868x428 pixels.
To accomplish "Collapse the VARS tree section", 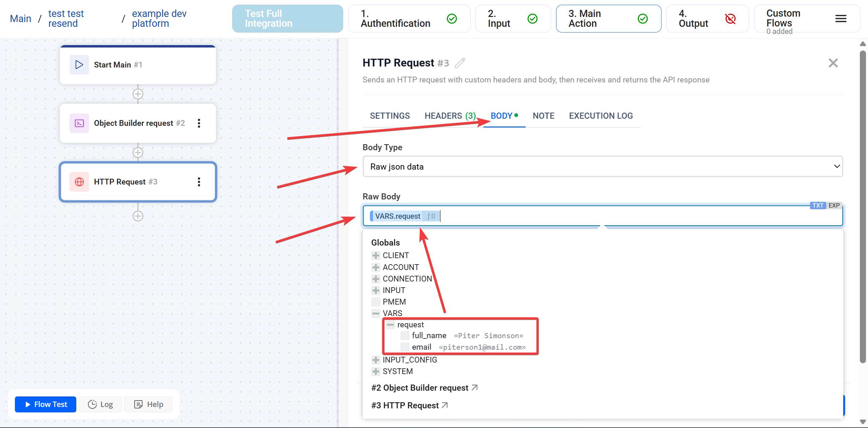I will 375,313.
